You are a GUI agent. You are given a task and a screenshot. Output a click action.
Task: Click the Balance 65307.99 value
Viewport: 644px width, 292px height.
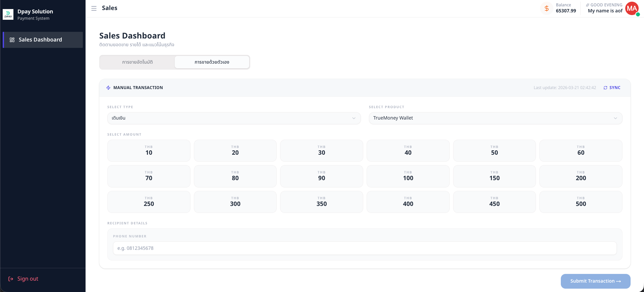pyautogui.click(x=566, y=11)
